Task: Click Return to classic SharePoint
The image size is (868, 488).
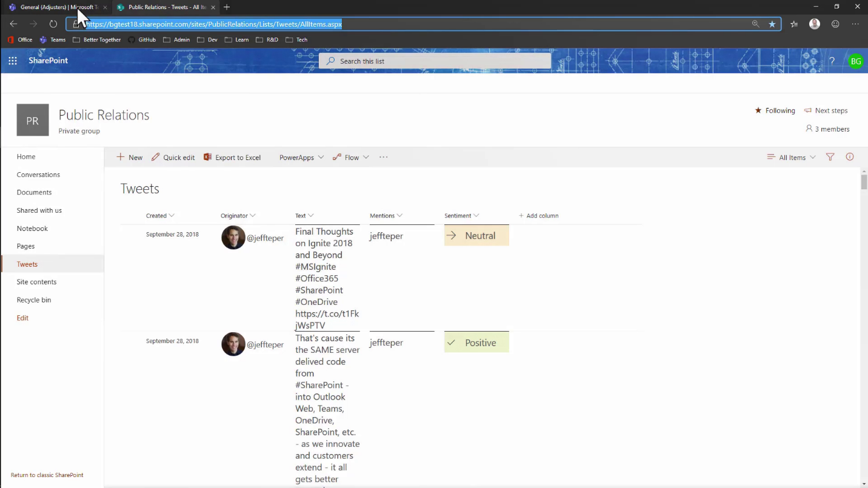Action: (x=47, y=475)
